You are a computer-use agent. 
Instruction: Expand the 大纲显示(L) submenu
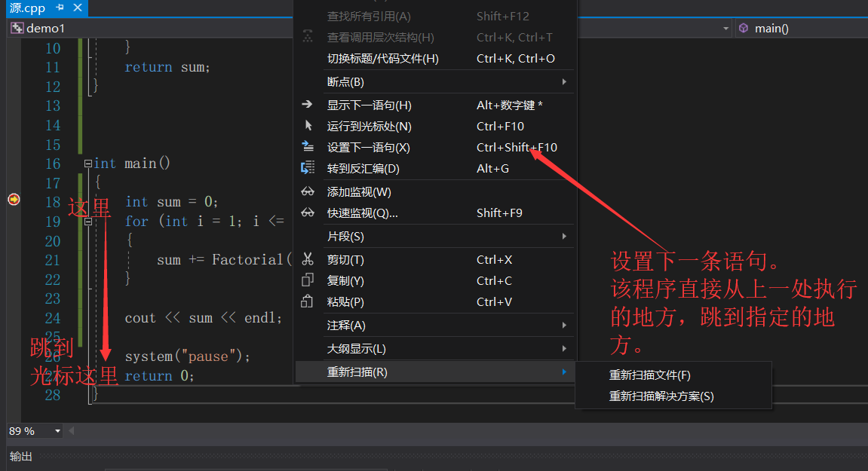point(564,348)
